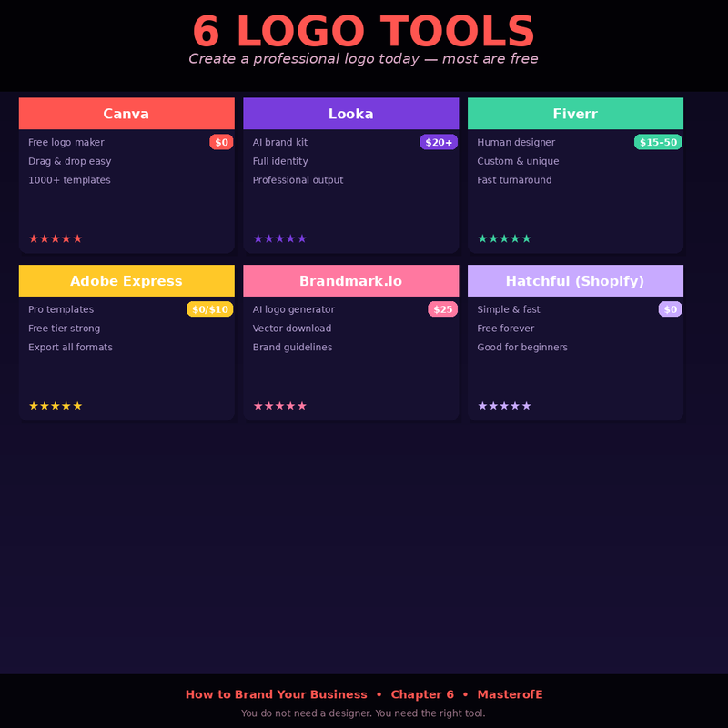Click 'Free tier strong' text
The width and height of the screenshot is (728, 728).
pyautogui.click(x=64, y=329)
